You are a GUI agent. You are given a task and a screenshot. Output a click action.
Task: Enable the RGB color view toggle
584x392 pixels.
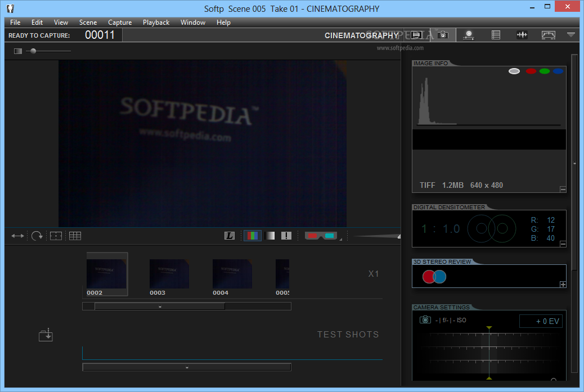253,236
